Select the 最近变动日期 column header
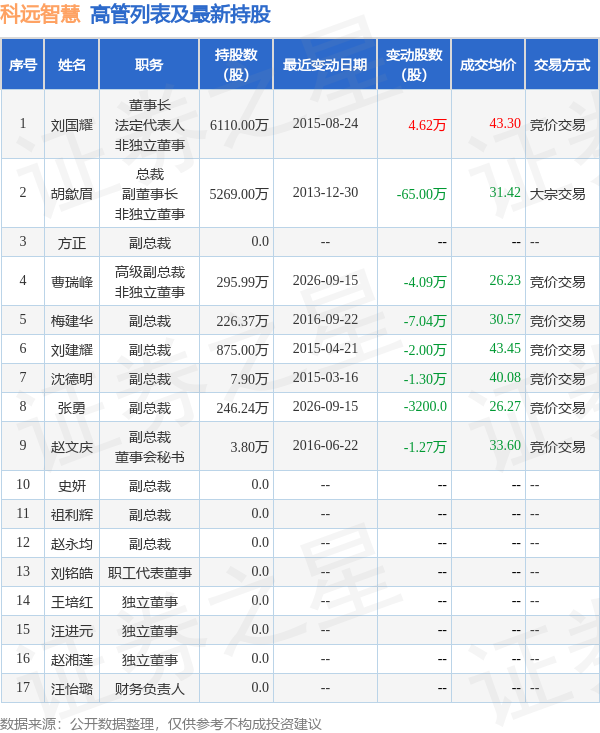Viewport: 600px width, 733px height. click(325, 65)
